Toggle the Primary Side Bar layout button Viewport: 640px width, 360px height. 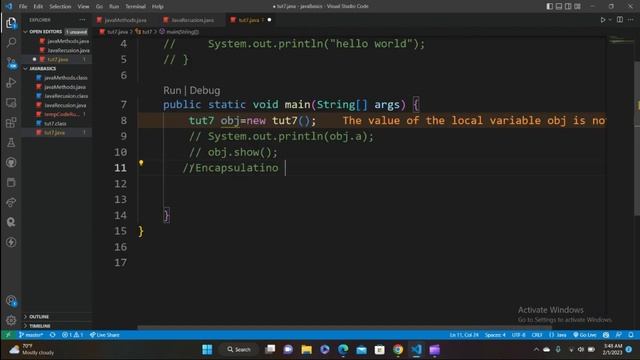click(550, 6)
